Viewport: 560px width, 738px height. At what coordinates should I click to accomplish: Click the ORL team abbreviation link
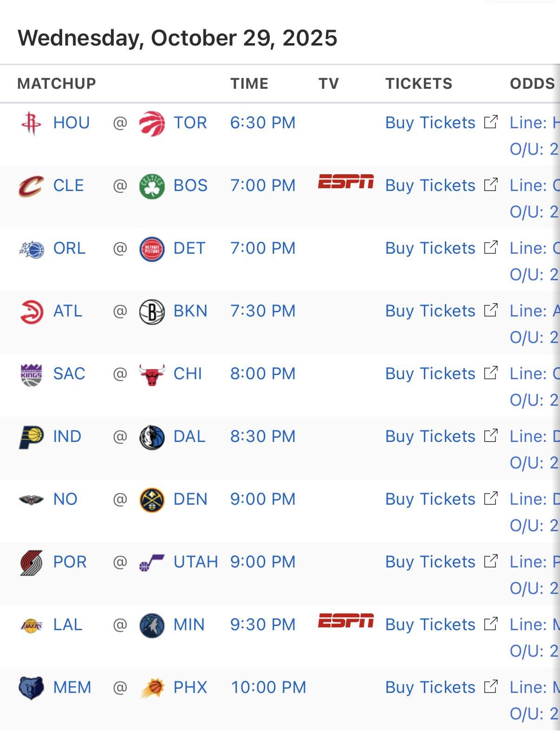(69, 248)
